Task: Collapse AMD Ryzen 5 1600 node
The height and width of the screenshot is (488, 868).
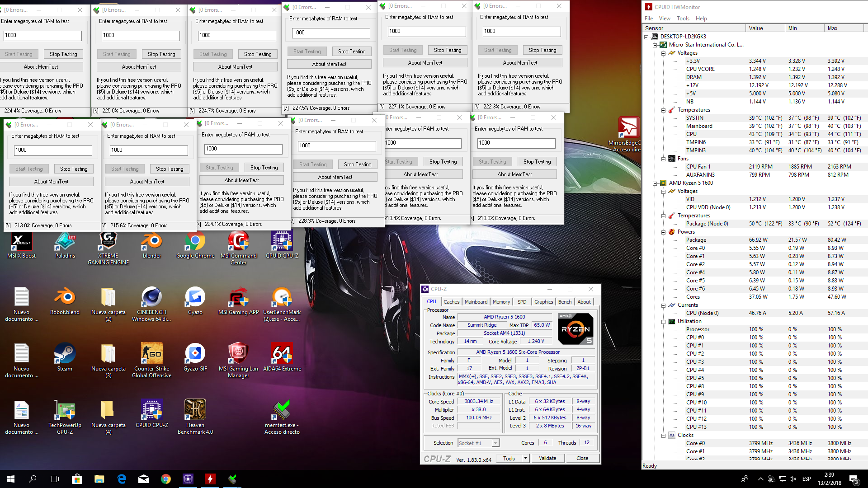Action: (655, 183)
